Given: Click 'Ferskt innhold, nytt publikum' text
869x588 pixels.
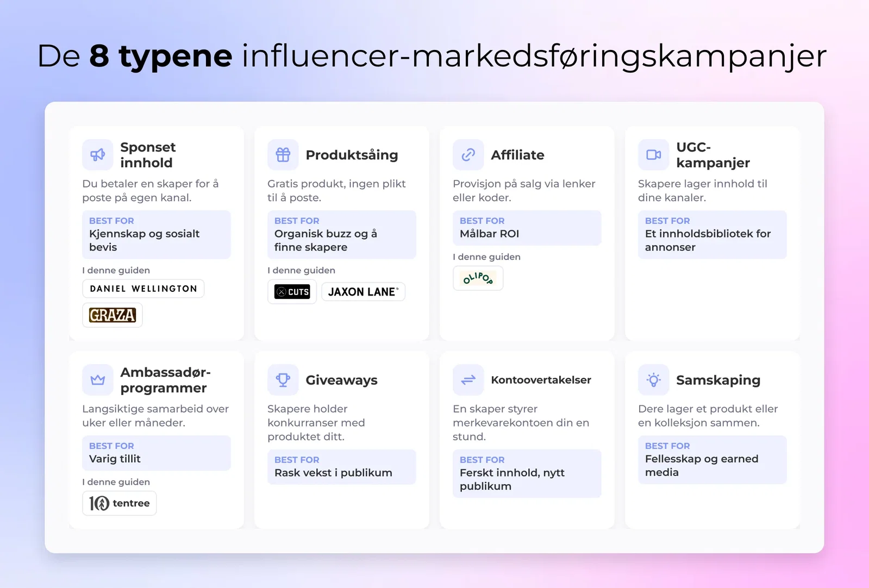Looking at the screenshot, I should tap(512, 479).
